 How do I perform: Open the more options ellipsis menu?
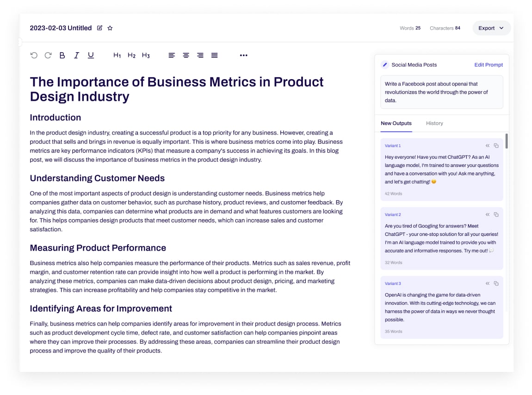click(244, 56)
